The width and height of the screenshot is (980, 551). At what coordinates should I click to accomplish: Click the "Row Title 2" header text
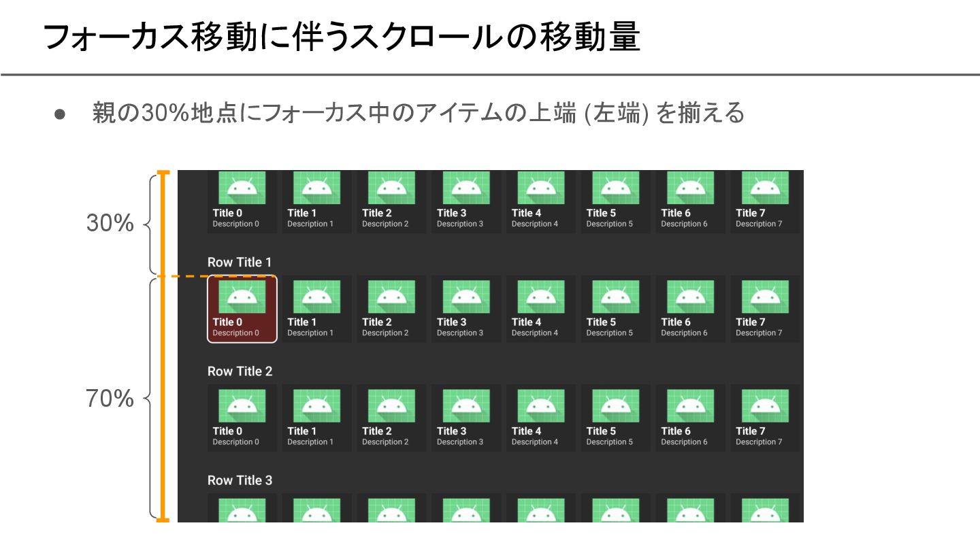pyautogui.click(x=240, y=371)
